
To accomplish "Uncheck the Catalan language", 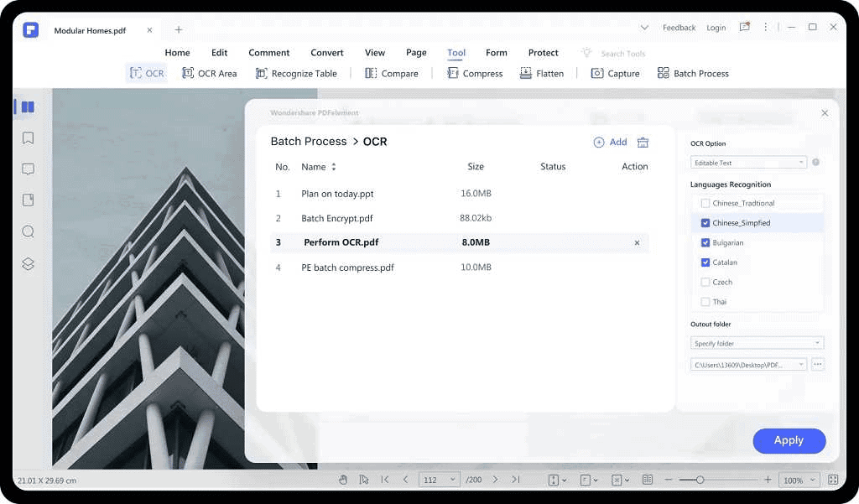I will click(705, 262).
